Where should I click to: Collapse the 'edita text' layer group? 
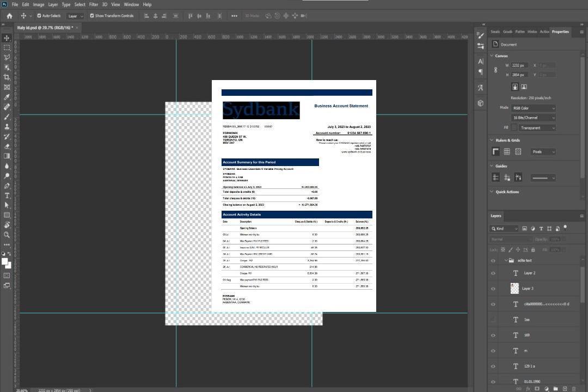tap(506, 260)
